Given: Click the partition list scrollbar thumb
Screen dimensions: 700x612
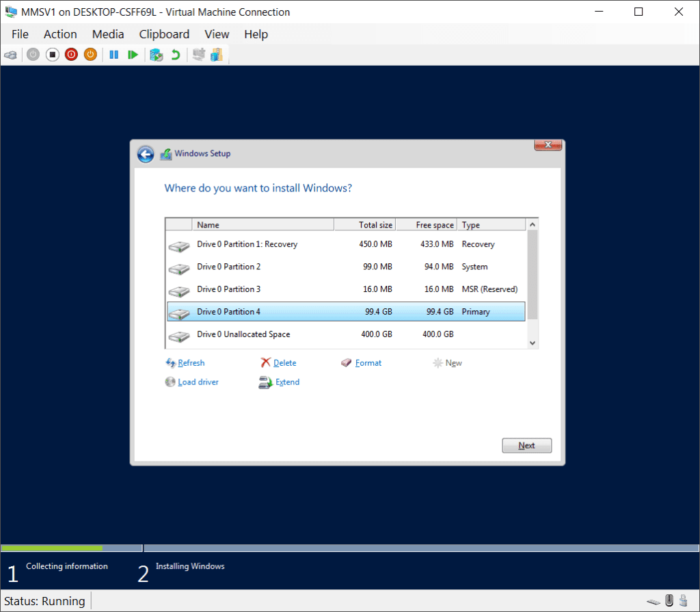Looking at the screenshot, I should pyautogui.click(x=532, y=275).
